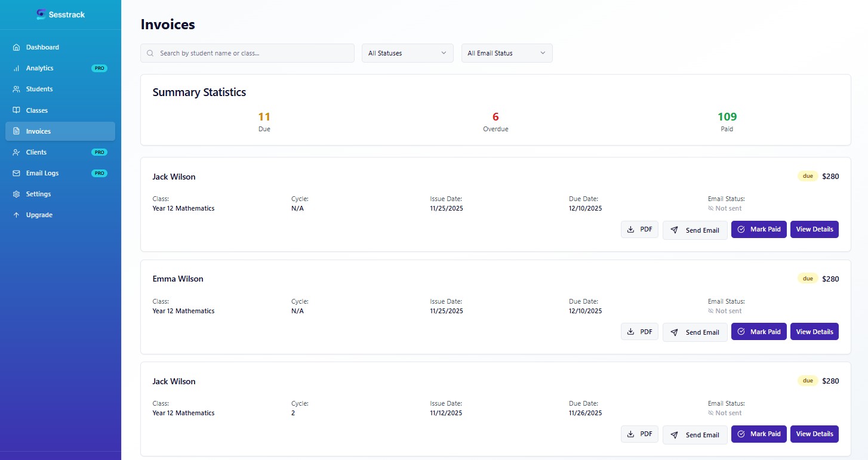Click the search magnifier in the search bar
The height and width of the screenshot is (460, 868).
click(x=149, y=53)
